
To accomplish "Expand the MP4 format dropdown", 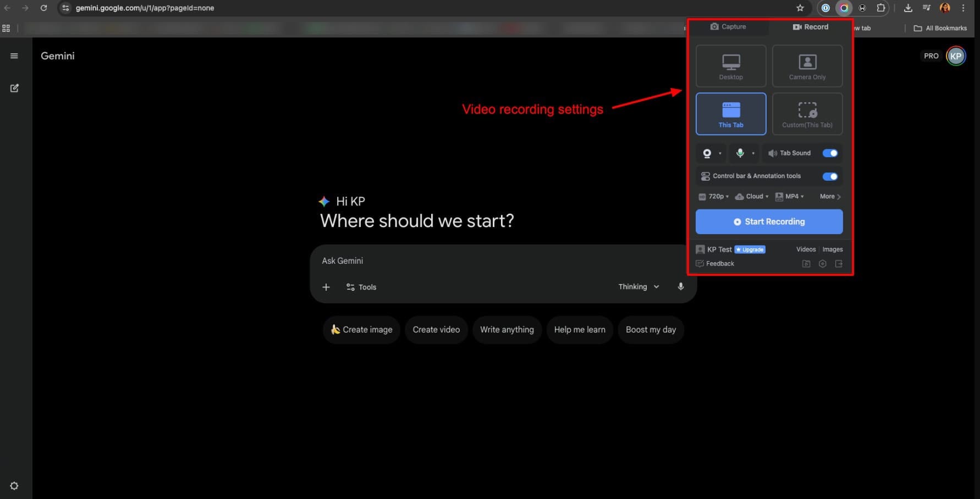I will [x=790, y=197].
